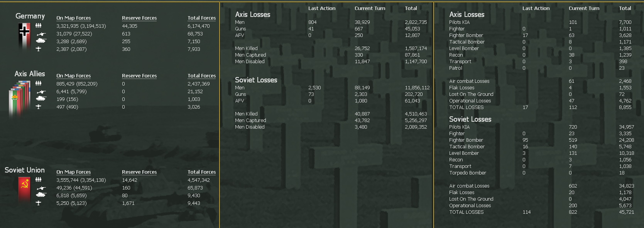The image size is (644, 228).
Task: Click the air Axis Losses heading
Action: pyautogui.click(x=467, y=15)
